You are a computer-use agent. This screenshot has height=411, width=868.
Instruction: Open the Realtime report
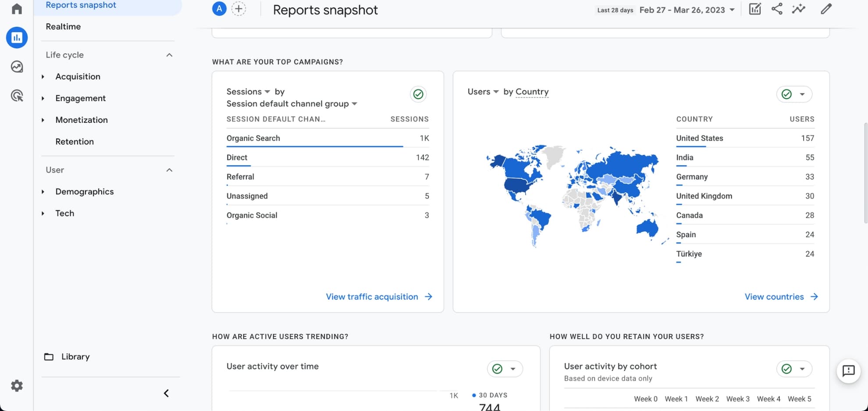[x=63, y=27]
